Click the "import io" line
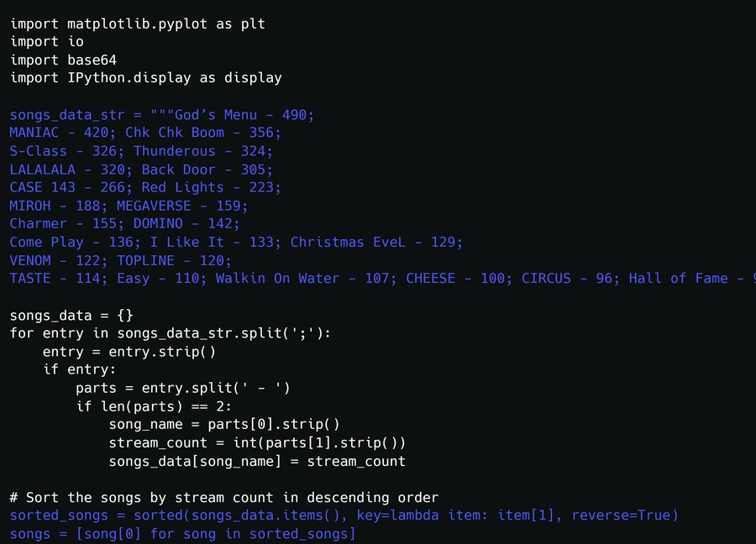756x544 pixels. (x=46, y=41)
